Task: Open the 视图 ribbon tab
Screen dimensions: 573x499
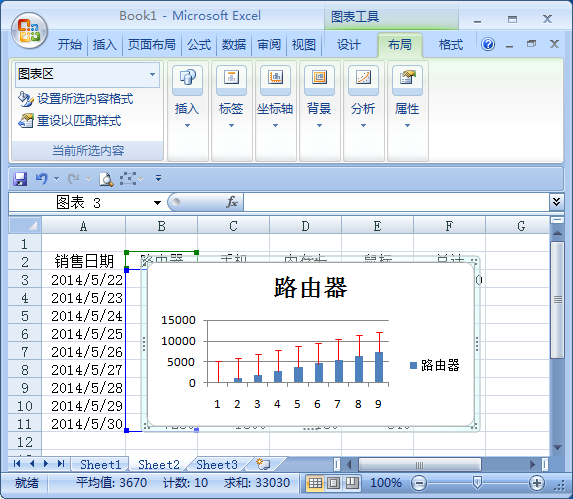Action: pos(304,45)
